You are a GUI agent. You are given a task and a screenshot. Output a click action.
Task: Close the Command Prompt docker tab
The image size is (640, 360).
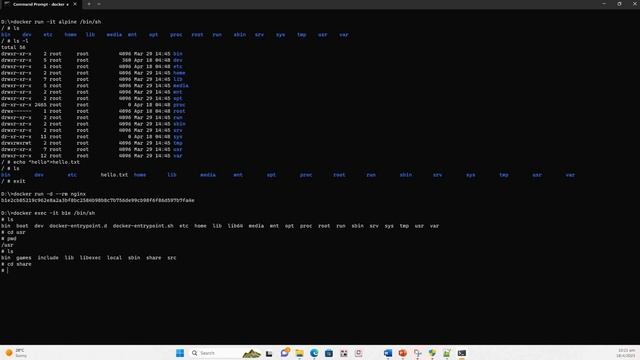[75, 4]
